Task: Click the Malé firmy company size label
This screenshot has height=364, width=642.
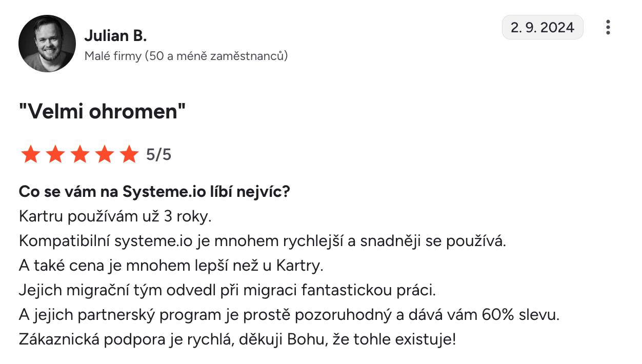Action: pos(186,56)
